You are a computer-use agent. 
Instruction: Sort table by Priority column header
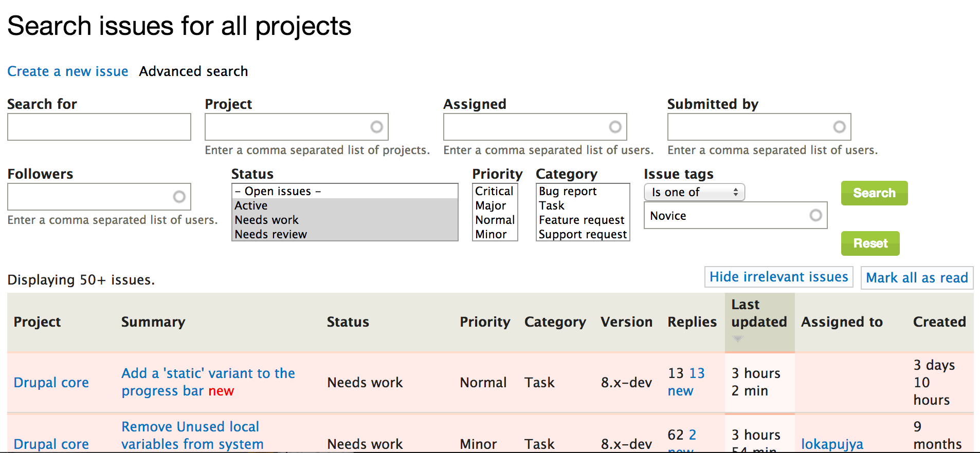tap(485, 322)
